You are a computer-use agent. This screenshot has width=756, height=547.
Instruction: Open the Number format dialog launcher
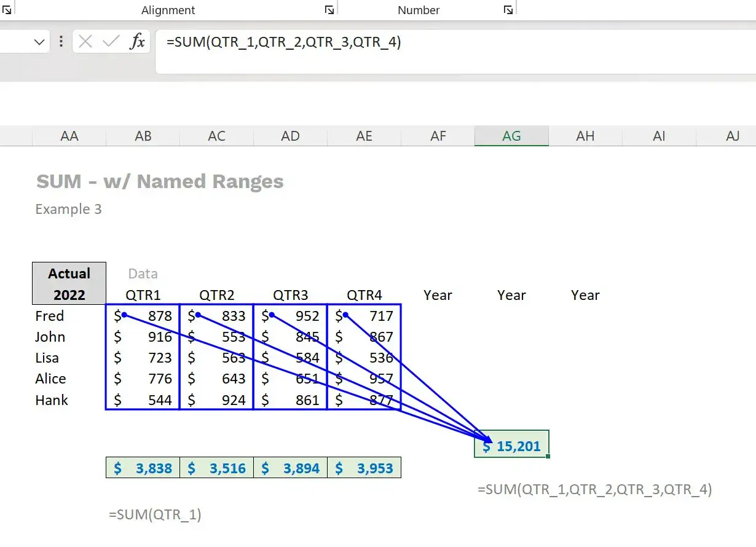pyautogui.click(x=508, y=10)
